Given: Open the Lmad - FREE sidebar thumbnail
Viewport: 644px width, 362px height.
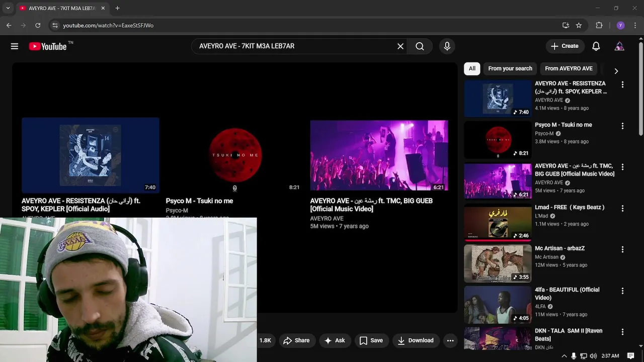Looking at the screenshot, I should click(x=498, y=222).
